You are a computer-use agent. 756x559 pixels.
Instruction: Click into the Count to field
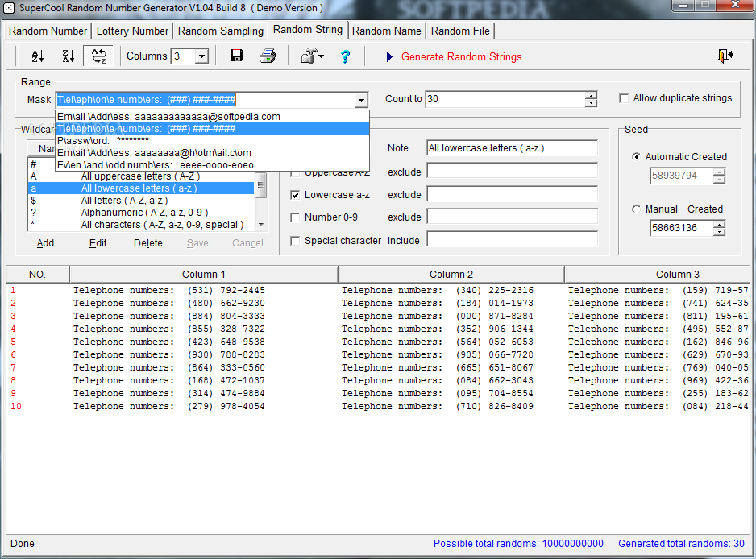(x=505, y=99)
